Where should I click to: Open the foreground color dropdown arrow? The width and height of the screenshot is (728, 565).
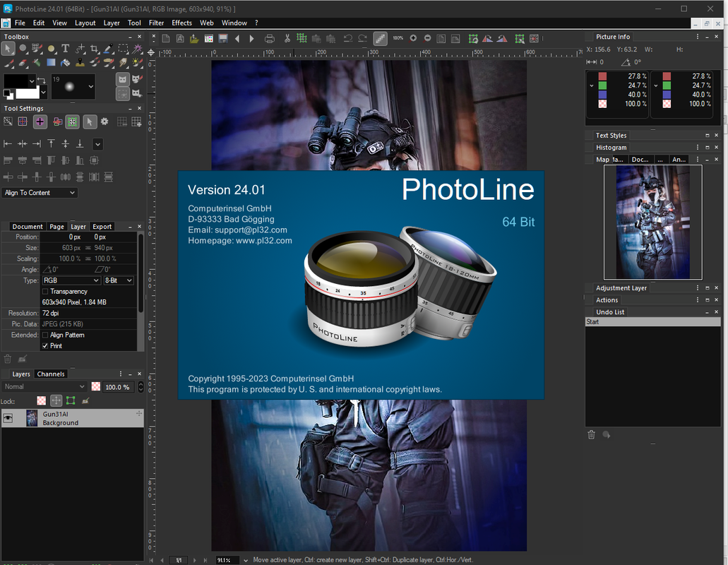point(32,81)
